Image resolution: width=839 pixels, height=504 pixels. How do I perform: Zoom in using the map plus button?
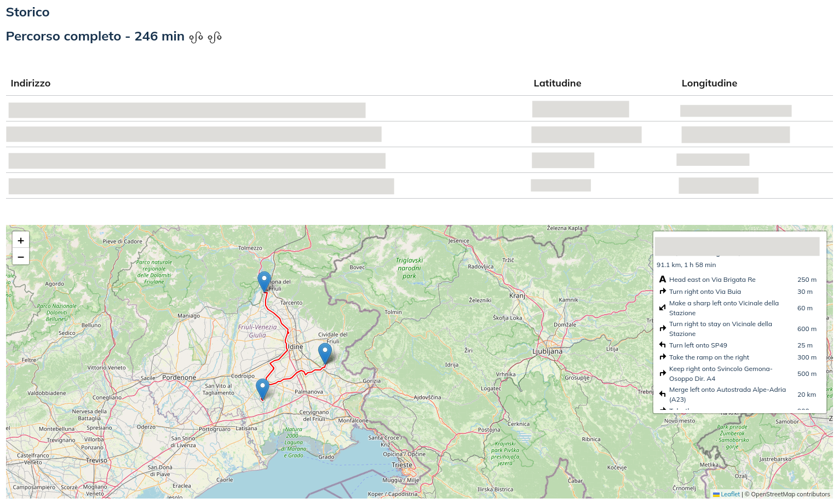click(x=20, y=240)
